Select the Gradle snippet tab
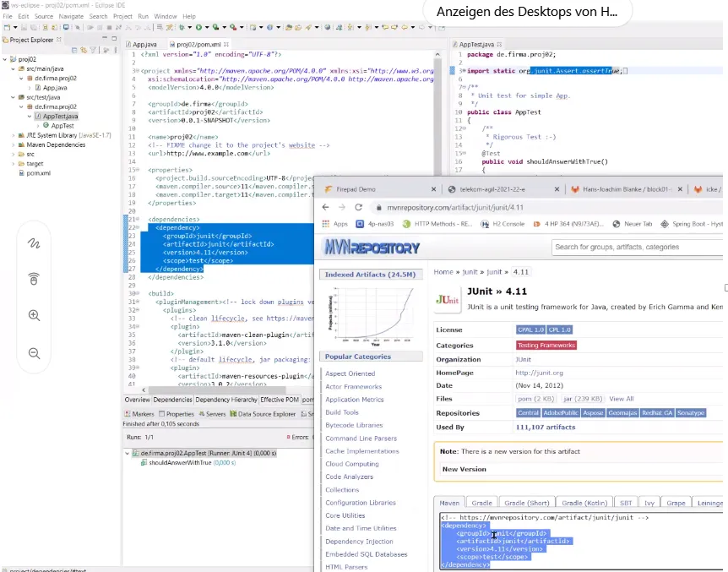 [481, 503]
